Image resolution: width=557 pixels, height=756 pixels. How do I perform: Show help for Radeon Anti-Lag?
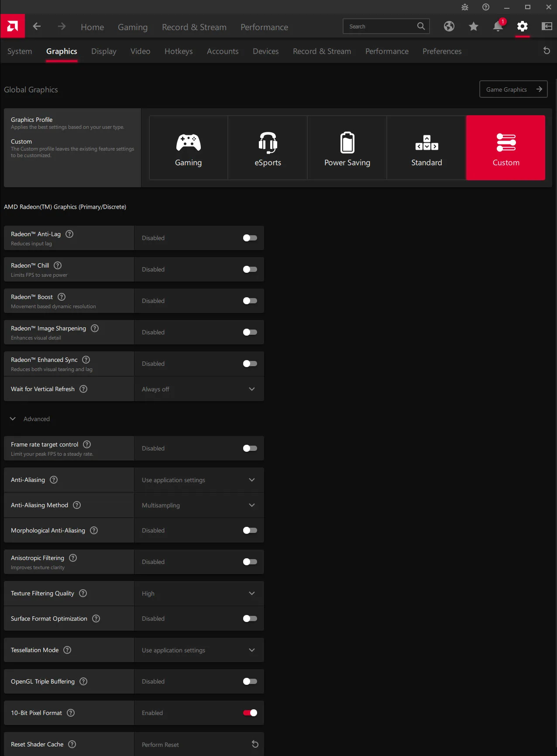tap(69, 234)
